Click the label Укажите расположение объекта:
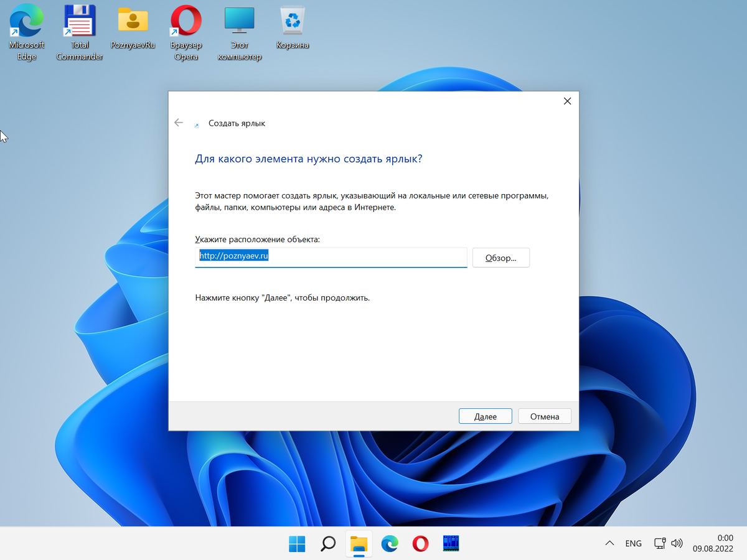747x560 pixels. (x=257, y=239)
